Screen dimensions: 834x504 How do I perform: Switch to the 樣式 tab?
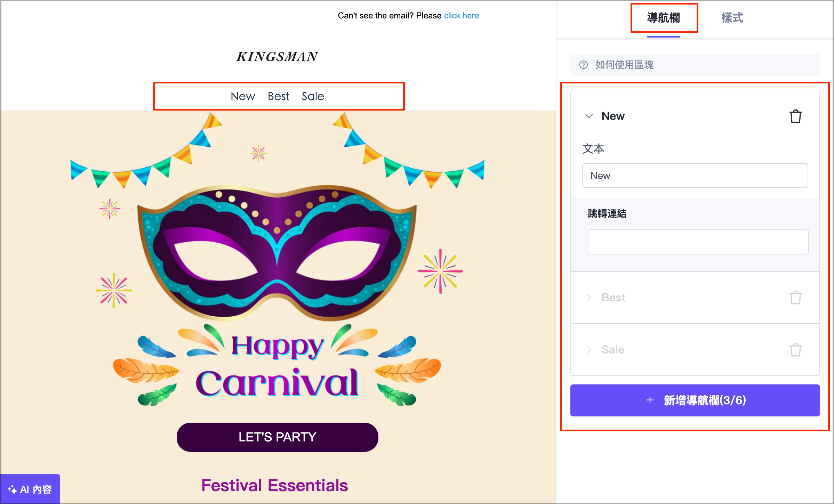pyautogui.click(x=732, y=18)
